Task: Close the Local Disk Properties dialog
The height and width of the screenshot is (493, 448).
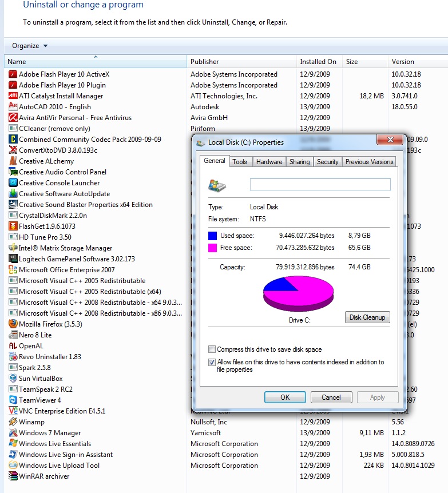Action: 390,140
